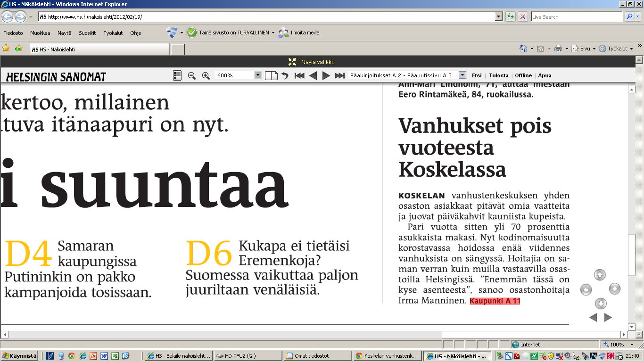Viewport: 644px width, 362px height.
Task: Open the Tiedosto menu
Action: [x=13, y=33]
